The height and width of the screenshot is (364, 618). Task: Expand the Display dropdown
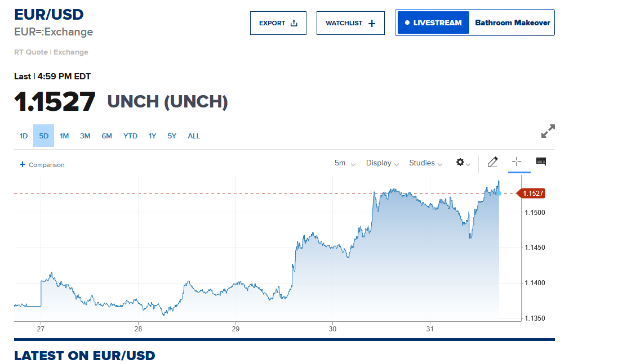pos(383,163)
